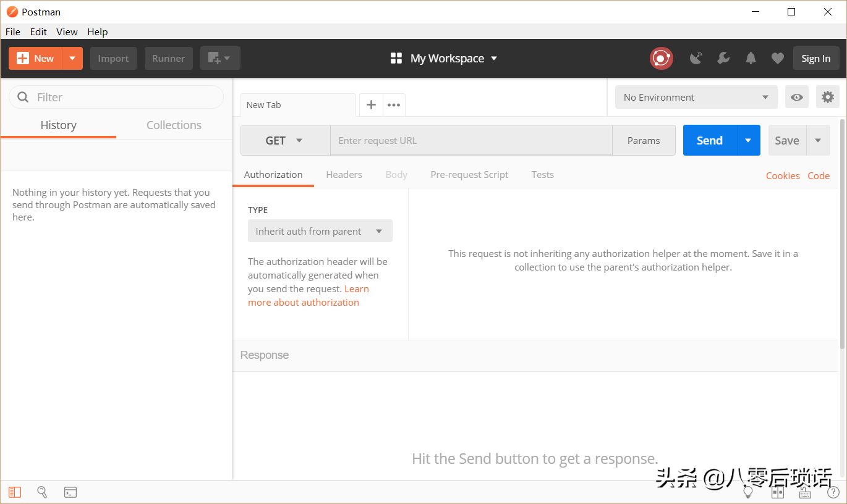Open the wrench settings icon
This screenshot has width=847, height=504.
pos(723,58)
